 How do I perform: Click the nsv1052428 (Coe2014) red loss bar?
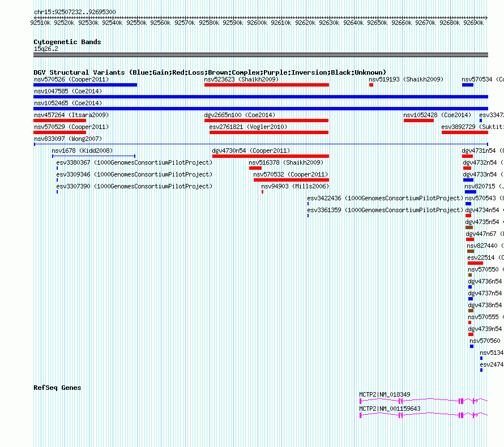pos(418,121)
